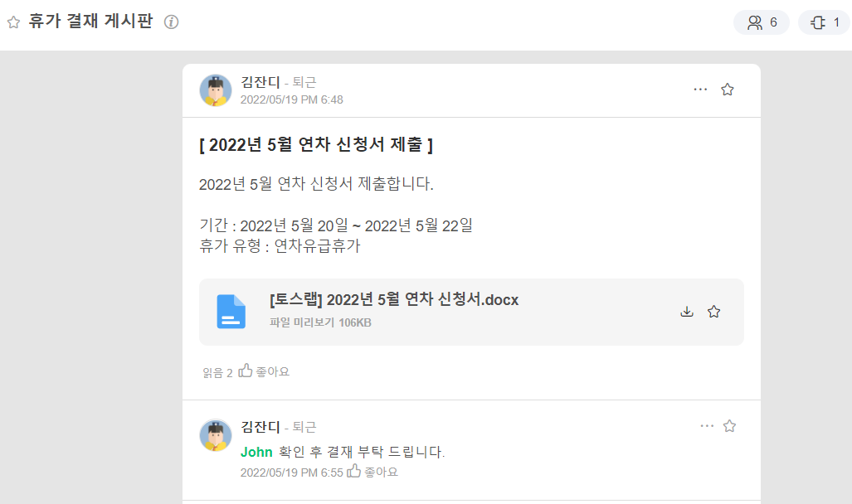Show the 6 members list
Image resolution: width=852 pixels, height=504 pixels.
pyautogui.click(x=762, y=22)
